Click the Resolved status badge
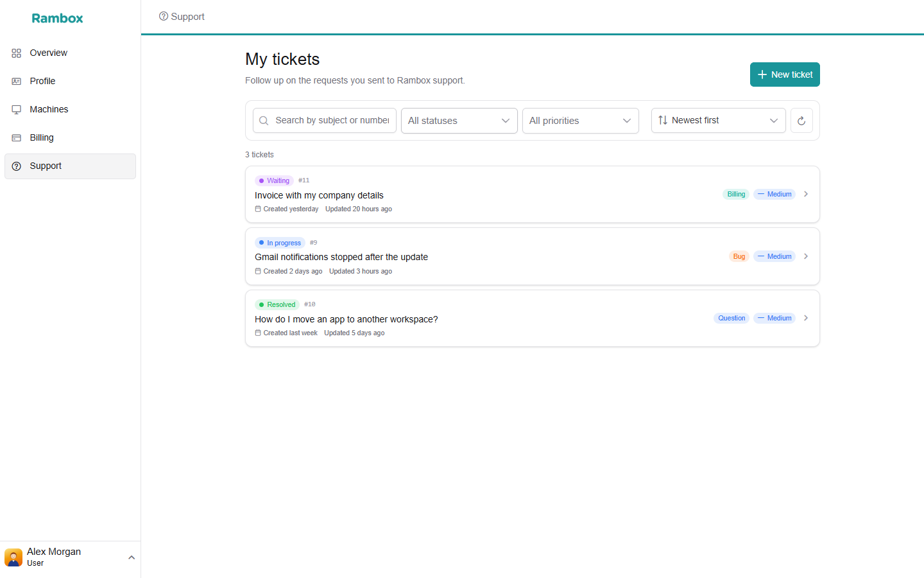 tap(277, 304)
